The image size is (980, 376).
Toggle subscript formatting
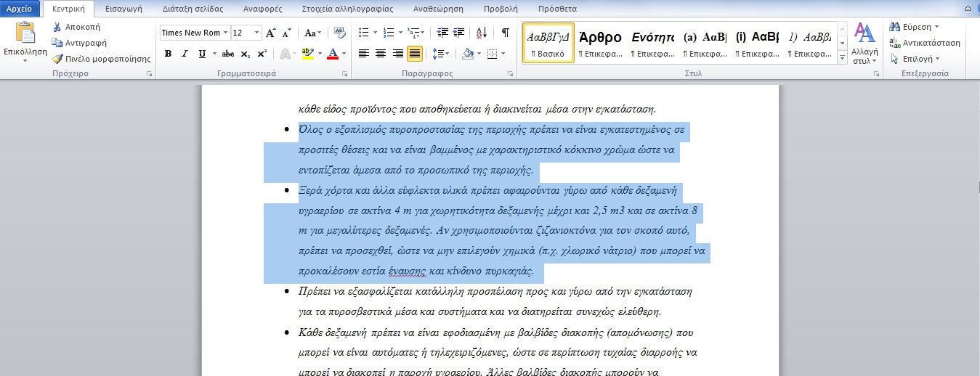point(246,54)
